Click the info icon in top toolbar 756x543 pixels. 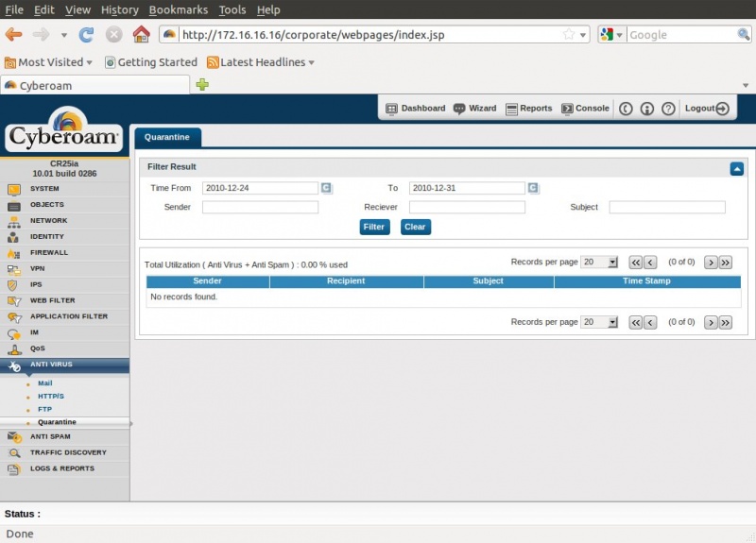[x=646, y=109]
